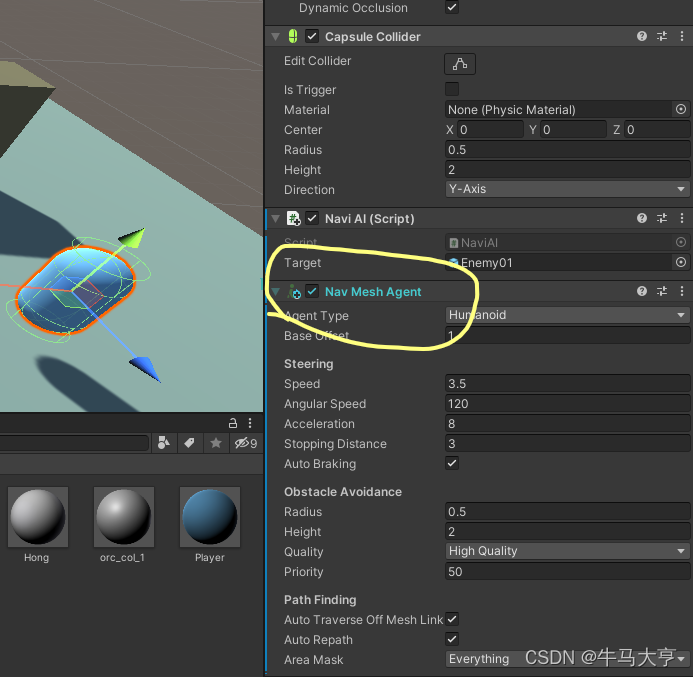Screen dimensions: 693x677
Task: Disable Capsule Collider component checkbox
Action: pos(312,36)
